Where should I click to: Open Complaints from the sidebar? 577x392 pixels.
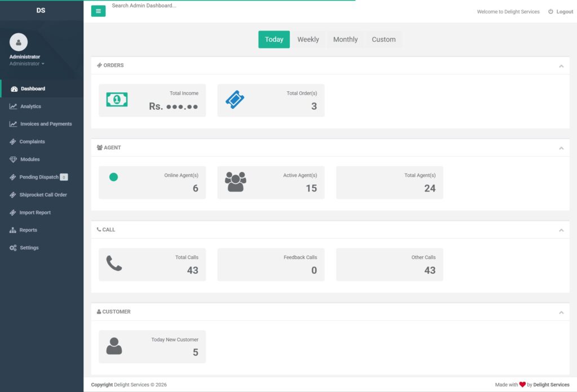[x=42, y=141]
